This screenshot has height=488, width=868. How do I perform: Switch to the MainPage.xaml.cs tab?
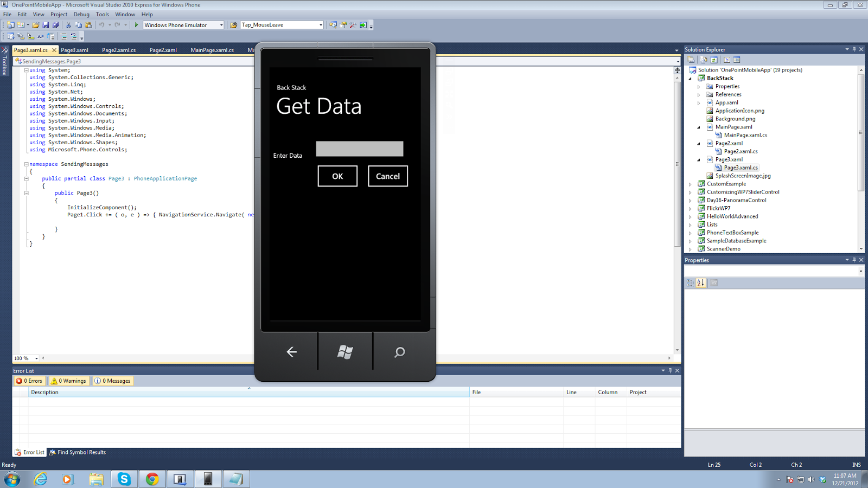tap(213, 50)
